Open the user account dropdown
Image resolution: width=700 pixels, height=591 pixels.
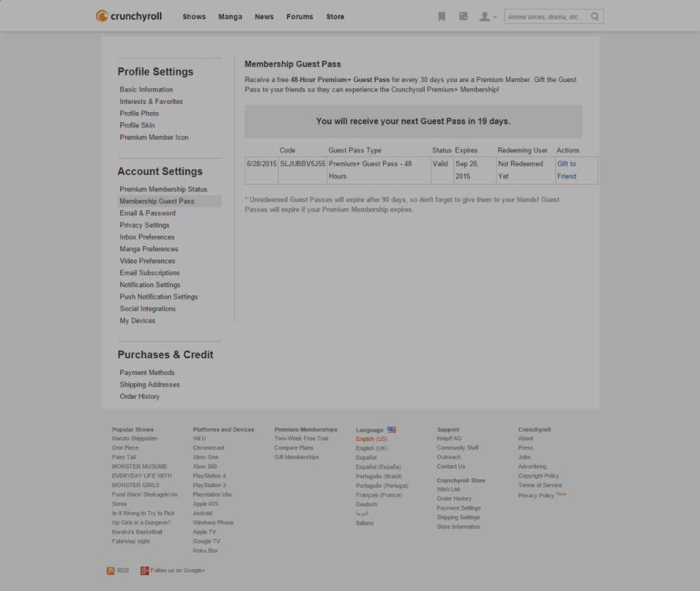487,17
